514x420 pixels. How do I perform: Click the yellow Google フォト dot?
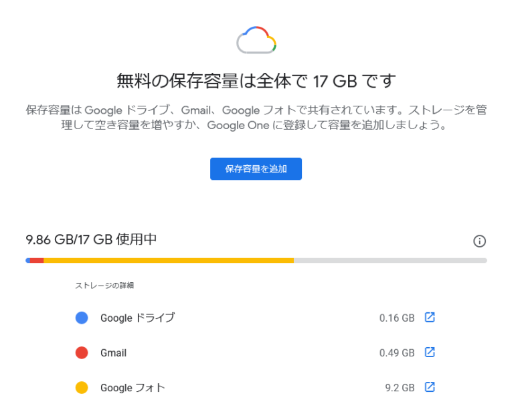pyautogui.click(x=82, y=387)
